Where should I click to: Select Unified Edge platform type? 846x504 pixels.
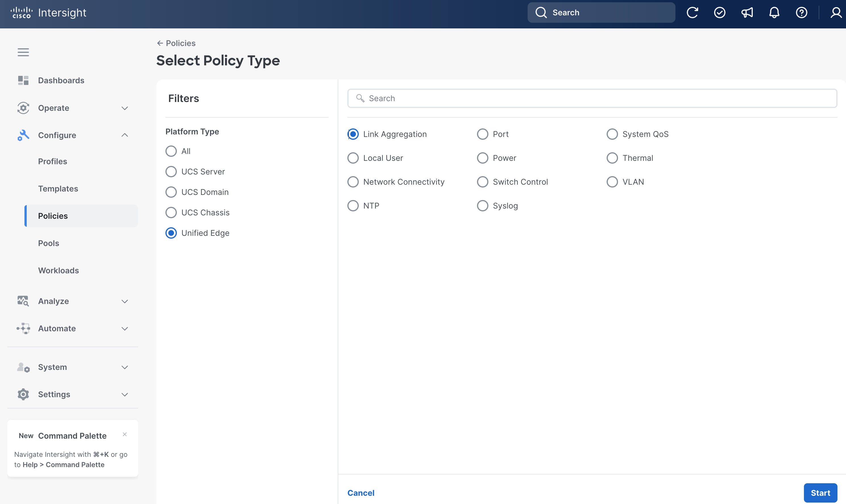[171, 233]
